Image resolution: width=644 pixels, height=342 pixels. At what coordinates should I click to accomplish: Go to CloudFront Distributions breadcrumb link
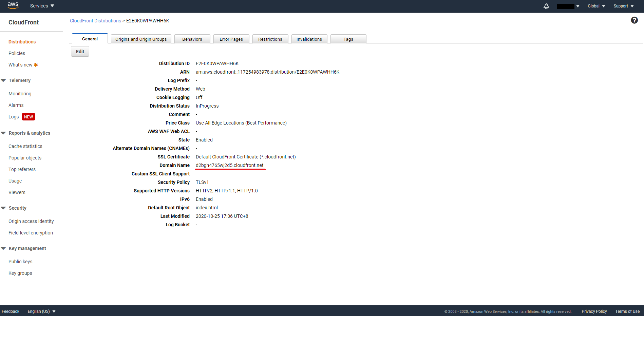click(x=95, y=21)
